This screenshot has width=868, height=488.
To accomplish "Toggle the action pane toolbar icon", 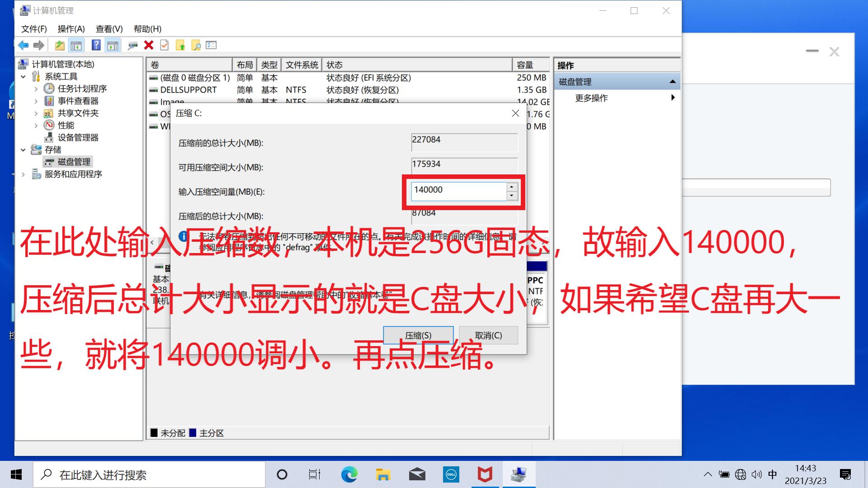I will 113,45.
